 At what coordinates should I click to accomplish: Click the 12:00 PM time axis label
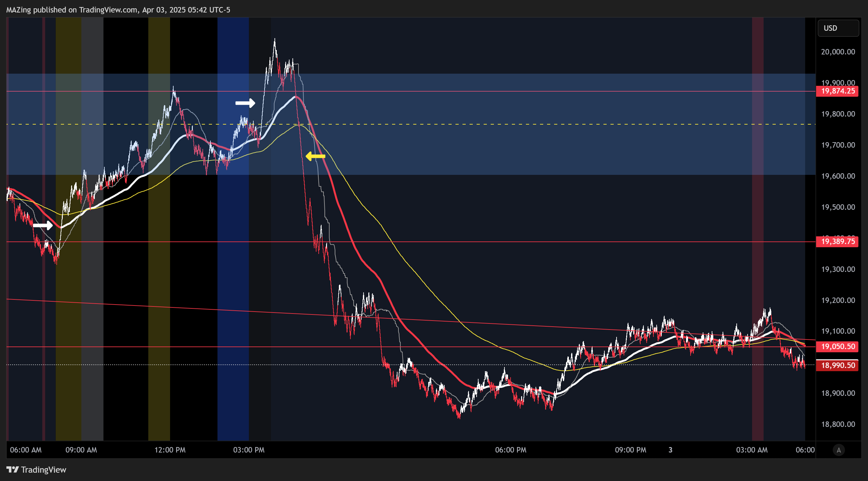click(x=170, y=450)
